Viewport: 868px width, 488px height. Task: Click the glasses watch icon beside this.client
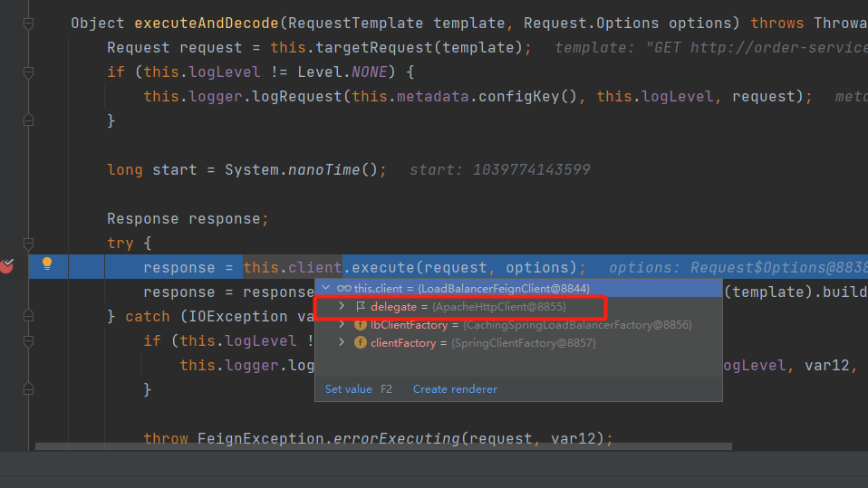click(344, 288)
